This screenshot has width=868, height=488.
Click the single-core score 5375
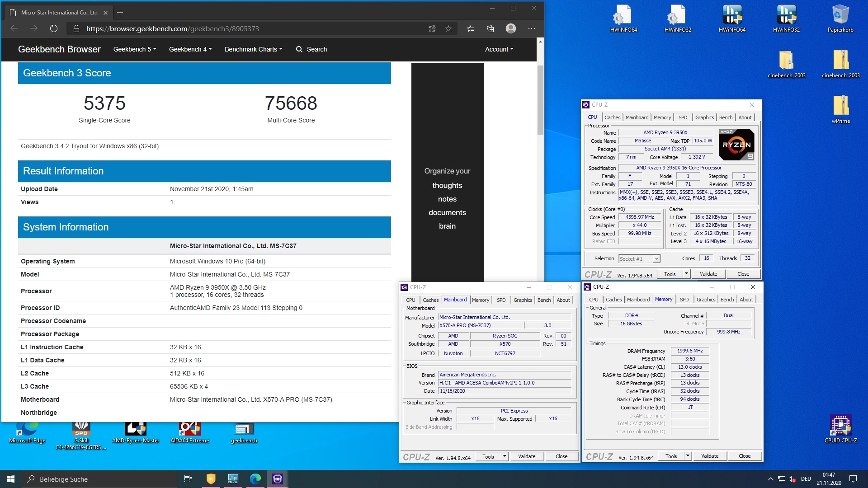[104, 103]
